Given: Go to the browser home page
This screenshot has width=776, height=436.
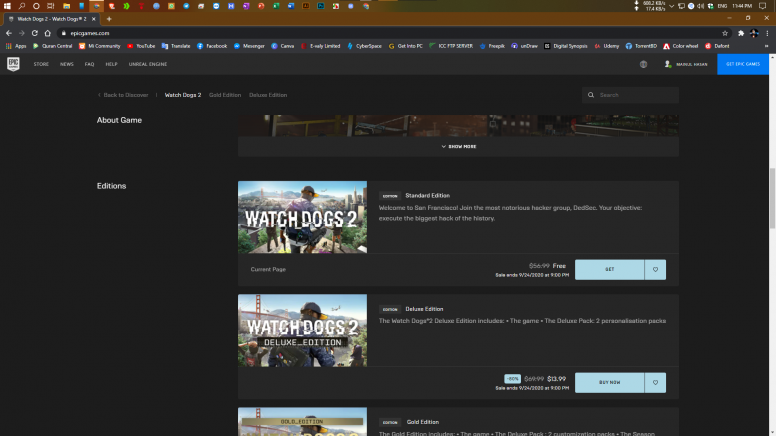Looking at the screenshot, I should click(48, 33).
